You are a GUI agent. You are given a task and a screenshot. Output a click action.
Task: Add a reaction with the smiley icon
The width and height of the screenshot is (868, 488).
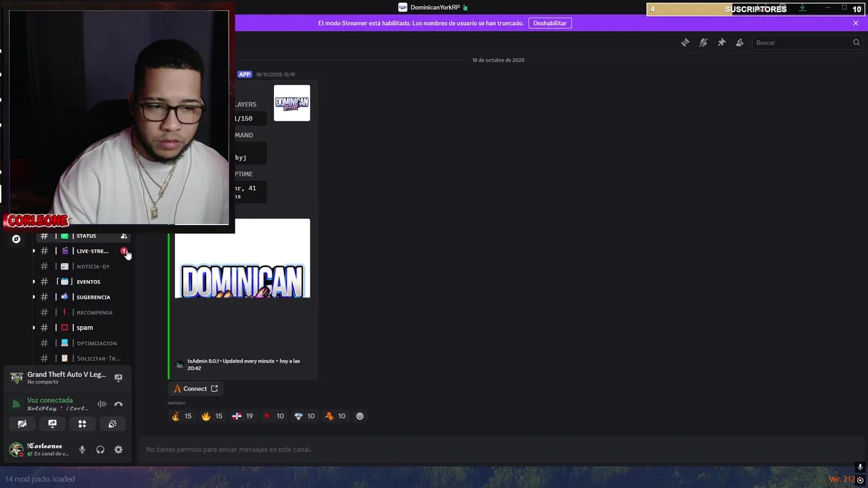(360, 416)
